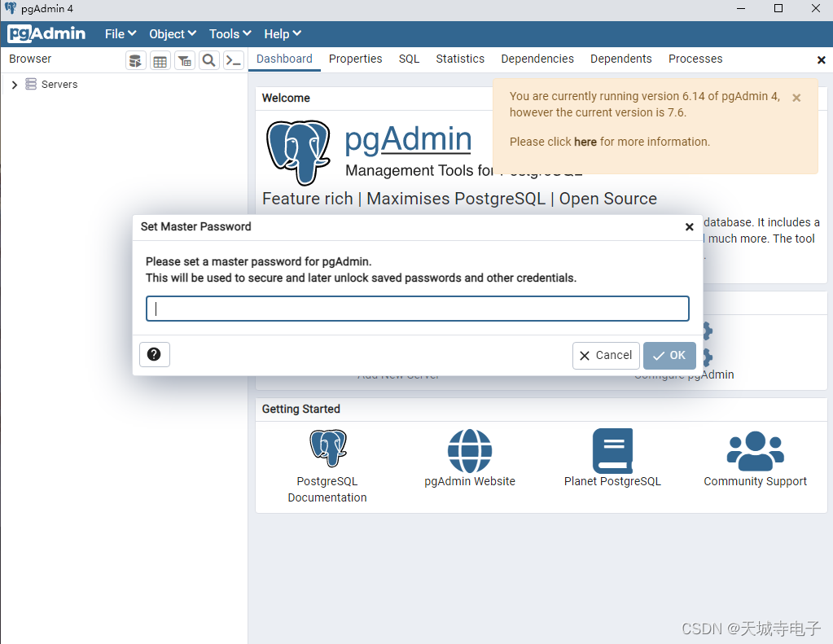Click the Welcome panel heading
The image size is (833, 644).
[286, 99]
